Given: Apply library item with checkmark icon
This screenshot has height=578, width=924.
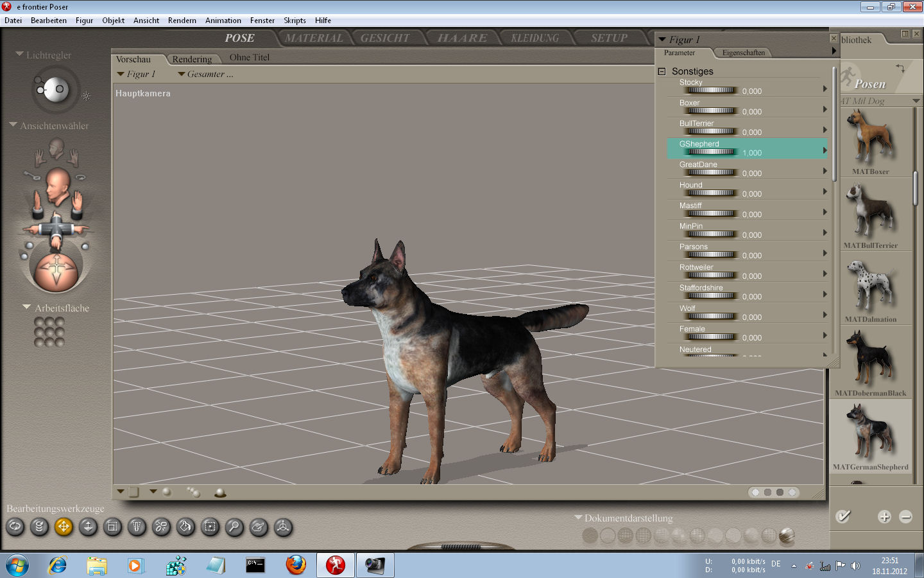Looking at the screenshot, I should pos(843,516).
